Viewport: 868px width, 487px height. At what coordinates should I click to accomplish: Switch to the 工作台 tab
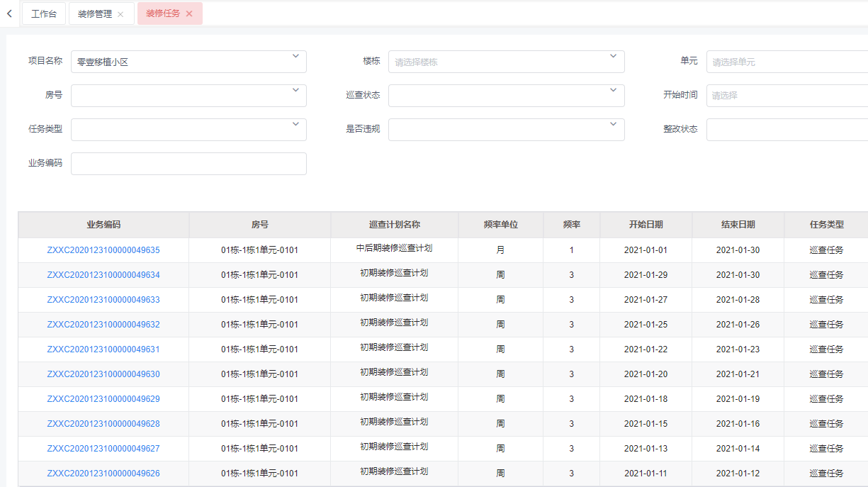pos(44,13)
